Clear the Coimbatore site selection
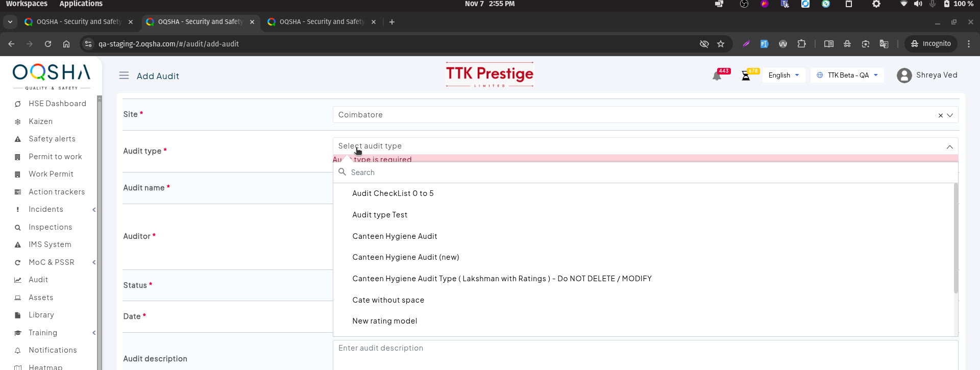Image resolution: width=980 pixels, height=370 pixels. 940,115
